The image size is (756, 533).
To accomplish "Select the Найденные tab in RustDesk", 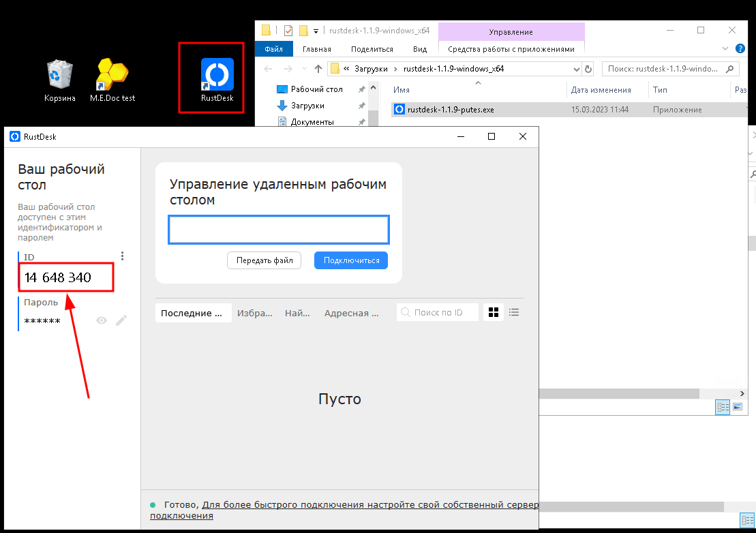I will click(297, 313).
